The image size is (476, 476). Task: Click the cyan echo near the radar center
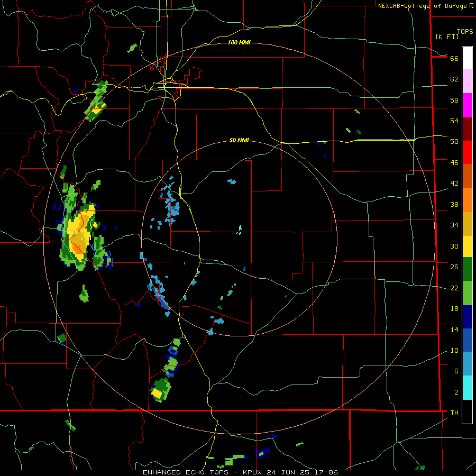coord(240,230)
